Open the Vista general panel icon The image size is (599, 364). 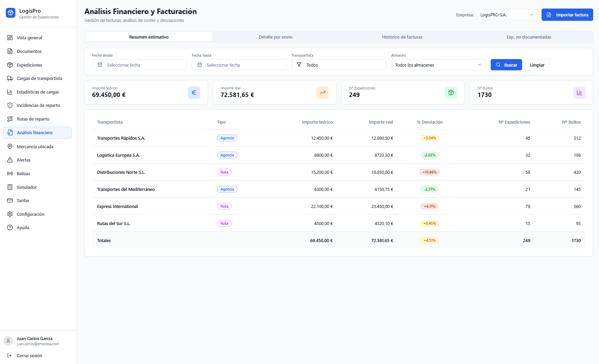coord(10,38)
